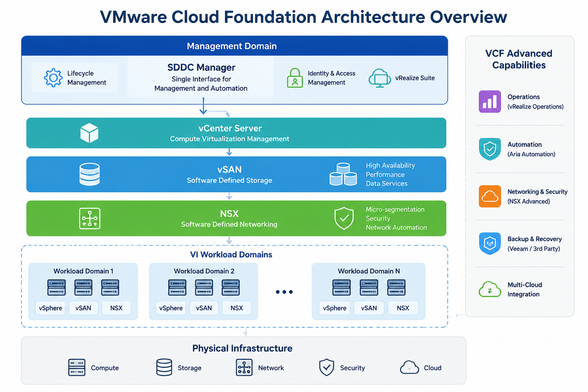The height and width of the screenshot is (392, 588).
Task: Click the vSAN database stack icon
Action: pos(90,174)
